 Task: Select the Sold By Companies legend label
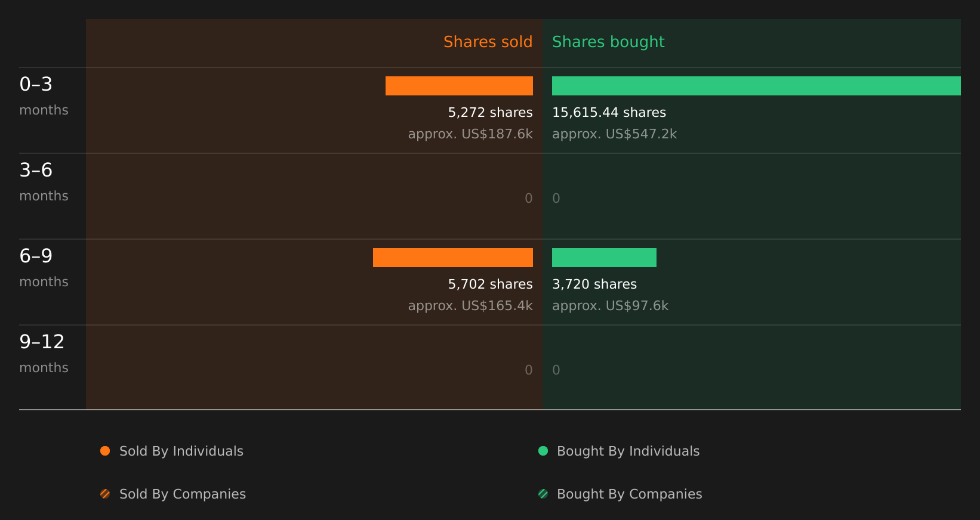point(183,494)
